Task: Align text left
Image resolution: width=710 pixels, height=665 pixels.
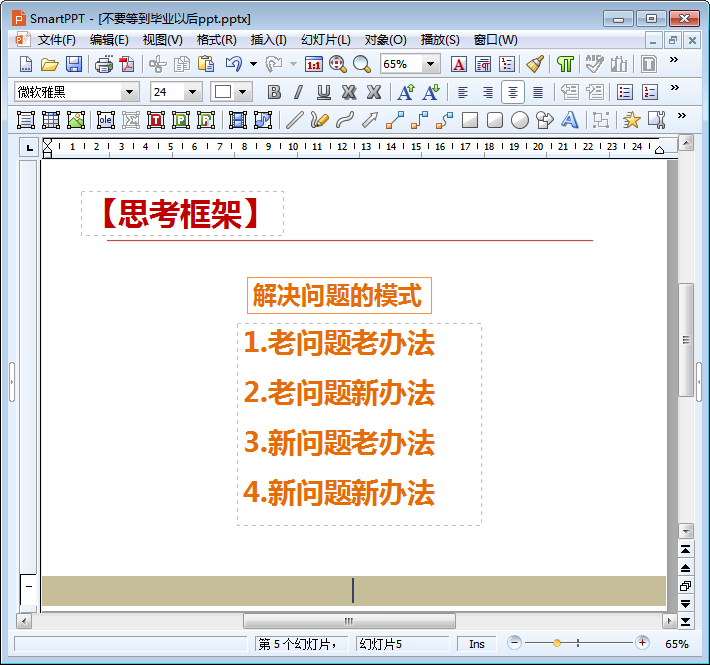Action: [462, 92]
